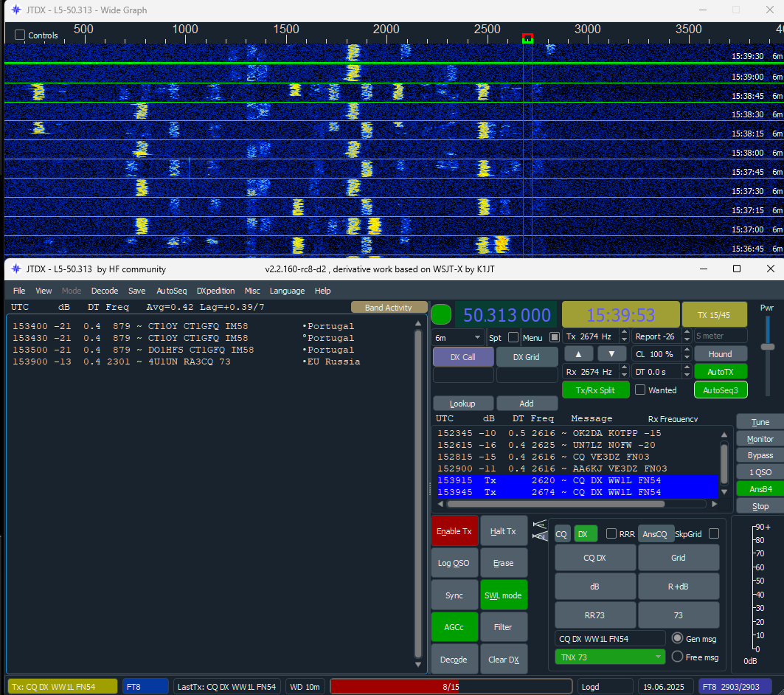
Task: Click the Lookup button
Action: coord(462,404)
